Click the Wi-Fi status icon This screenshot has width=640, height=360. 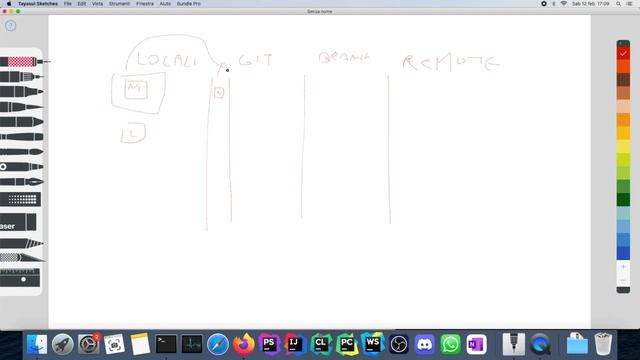[x=564, y=4]
